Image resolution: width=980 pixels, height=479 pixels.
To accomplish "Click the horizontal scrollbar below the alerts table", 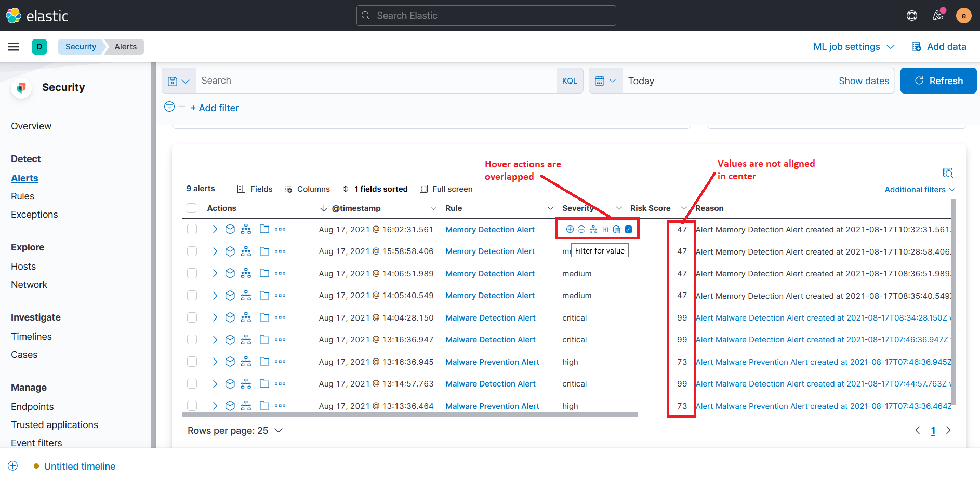I will coord(410,415).
